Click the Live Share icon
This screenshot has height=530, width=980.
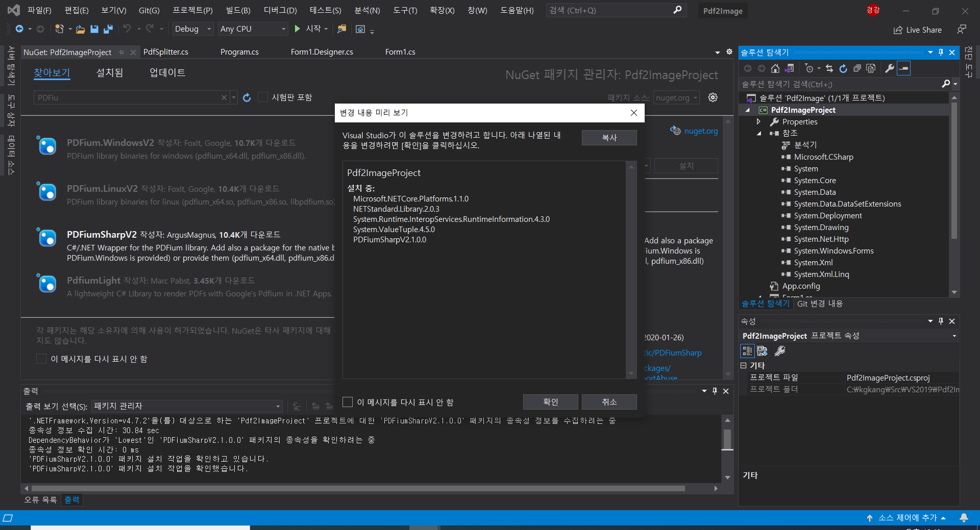898,30
